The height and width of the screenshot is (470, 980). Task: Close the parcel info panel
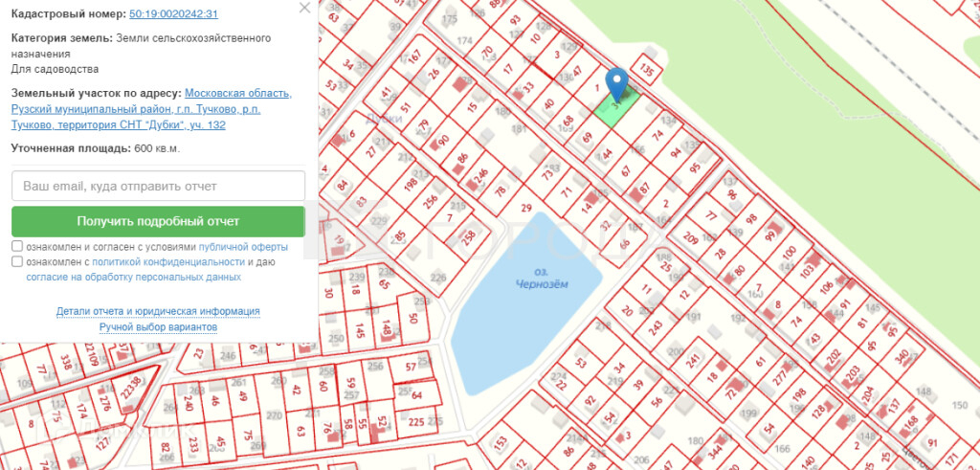pyautogui.click(x=304, y=8)
